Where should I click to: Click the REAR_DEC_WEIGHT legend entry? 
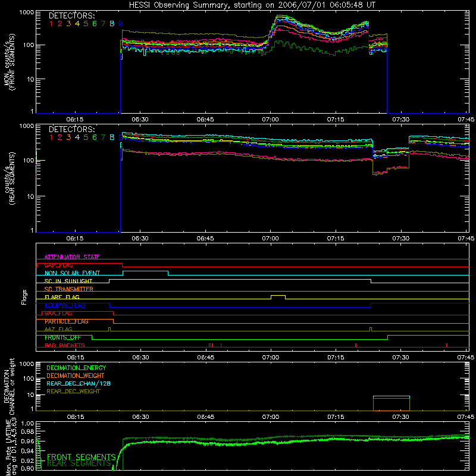[x=73, y=392]
